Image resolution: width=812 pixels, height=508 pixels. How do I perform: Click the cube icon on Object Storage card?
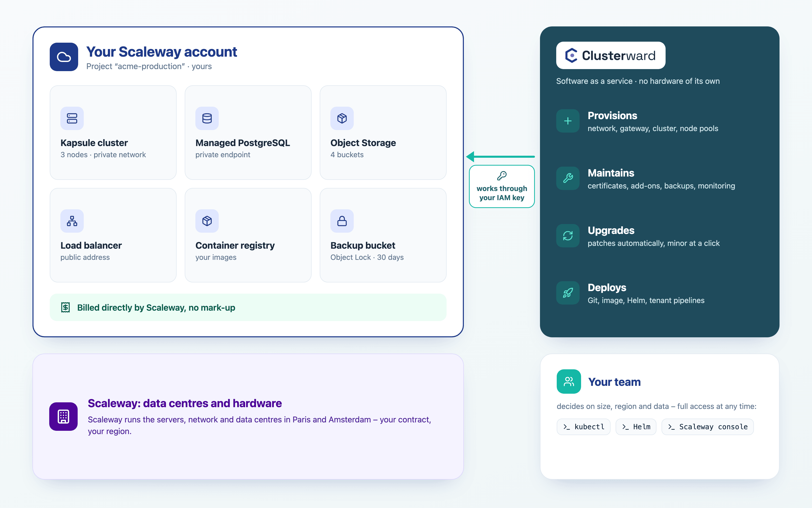pos(342,118)
